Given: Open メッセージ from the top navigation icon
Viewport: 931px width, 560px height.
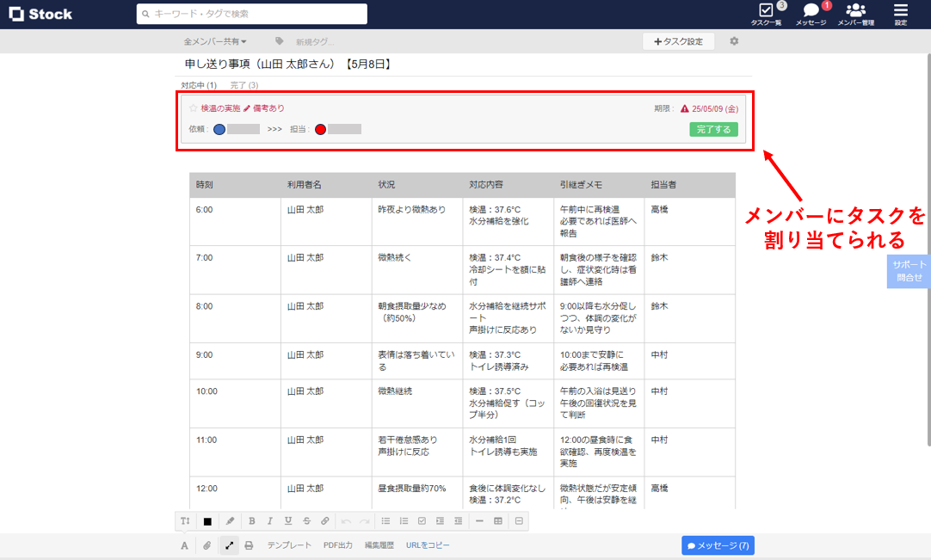Looking at the screenshot, I should 809,13.
